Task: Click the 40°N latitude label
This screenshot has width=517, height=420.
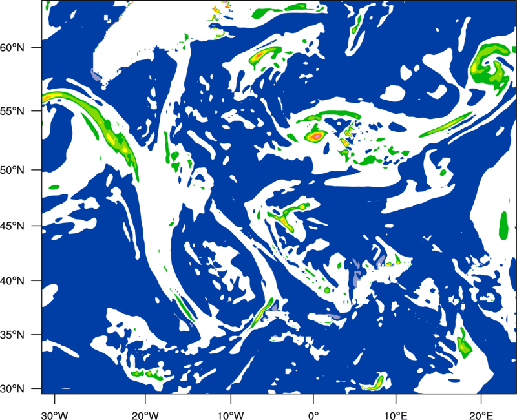Action: [12, 281]
